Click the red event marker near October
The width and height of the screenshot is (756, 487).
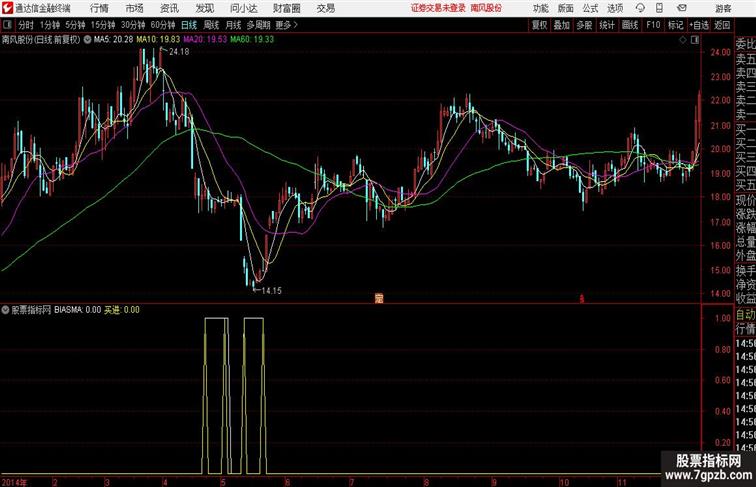[581, 299]
